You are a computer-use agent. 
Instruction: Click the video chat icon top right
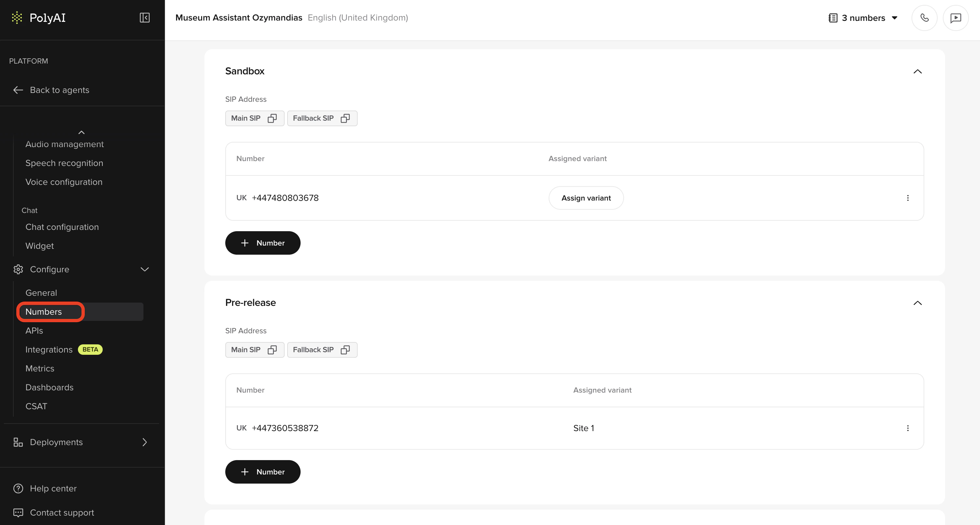click(x=956, y=18)
